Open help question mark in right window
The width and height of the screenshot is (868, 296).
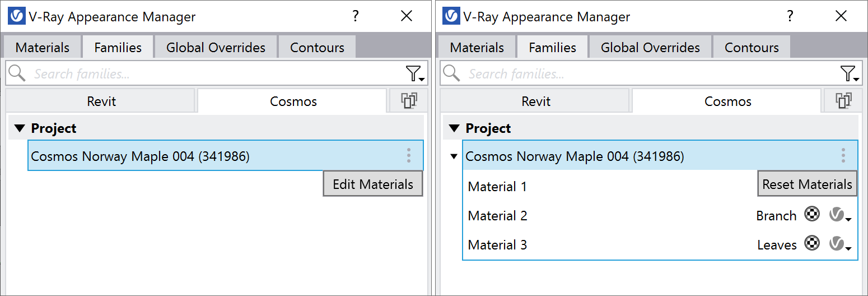pyautogui.click(x=790, y=16)
